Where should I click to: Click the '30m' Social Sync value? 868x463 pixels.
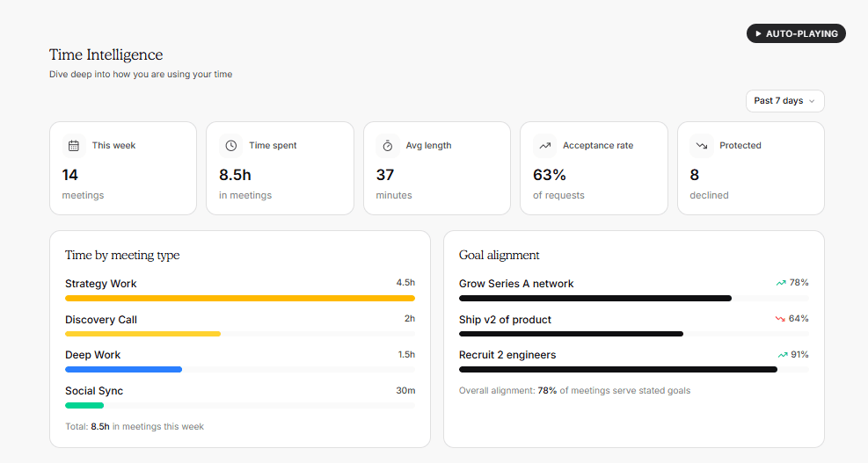coord(405,391)
